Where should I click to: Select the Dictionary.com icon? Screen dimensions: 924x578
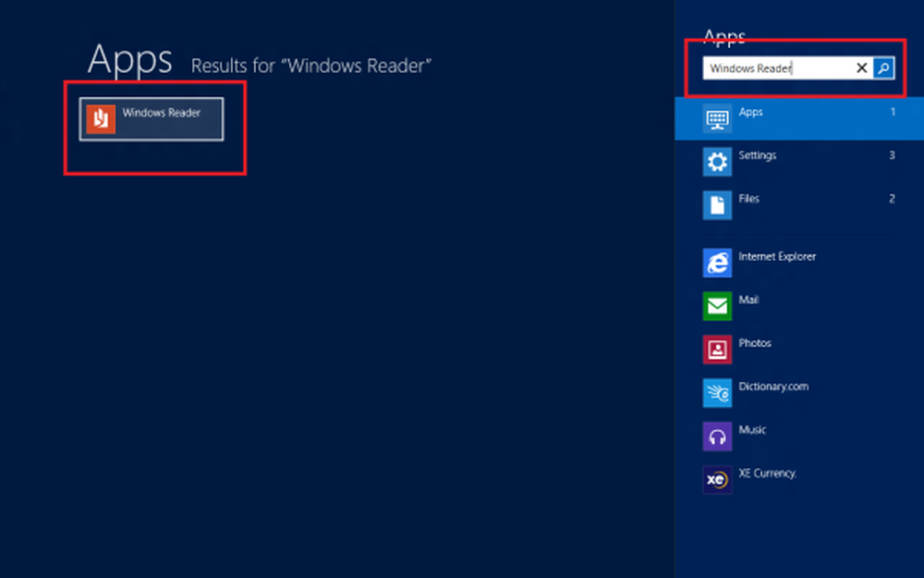tap(717, 393)
